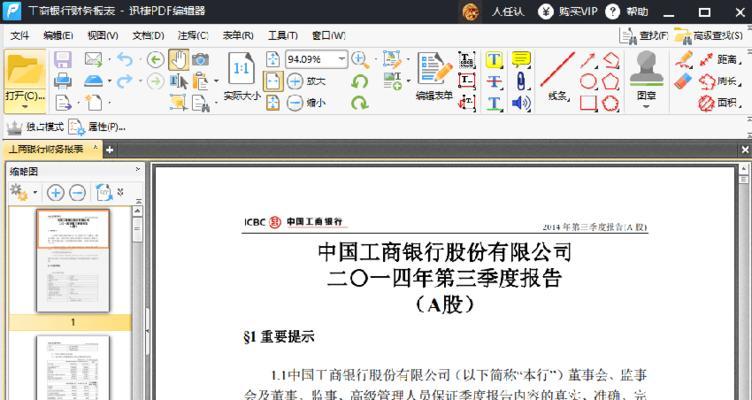
Task: Toggle Fit Width page view
Action: tap(273, 81)
